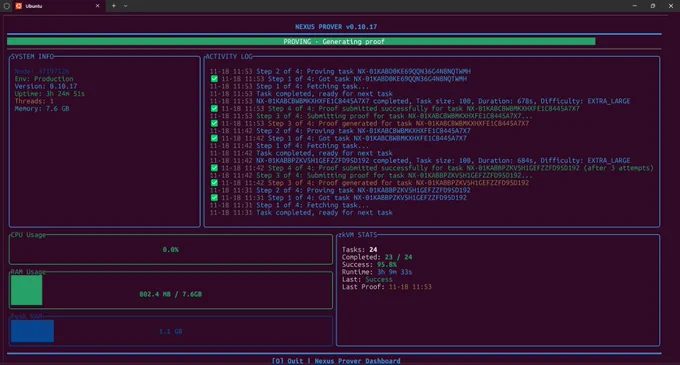Select the 11:53 Submitting proof log line
680x365 pixels.
[x=371, y=116]
